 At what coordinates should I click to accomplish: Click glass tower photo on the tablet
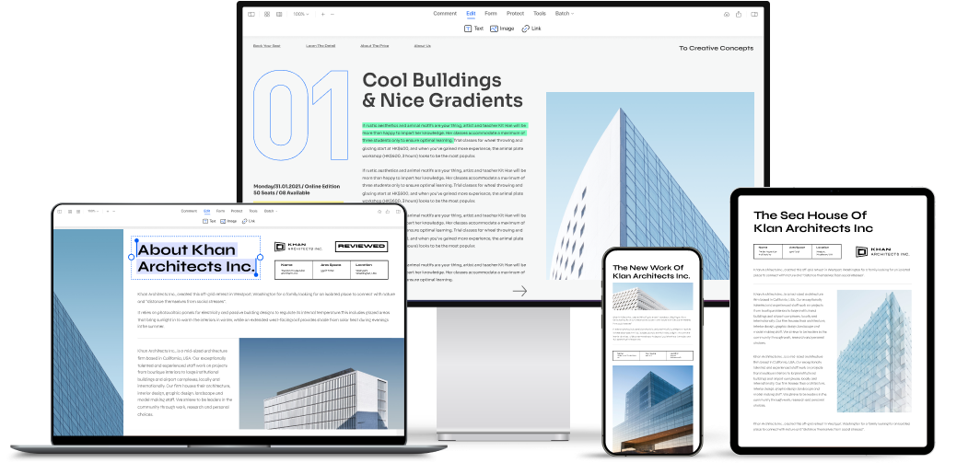pyautogui.click(x=874, y=351)
